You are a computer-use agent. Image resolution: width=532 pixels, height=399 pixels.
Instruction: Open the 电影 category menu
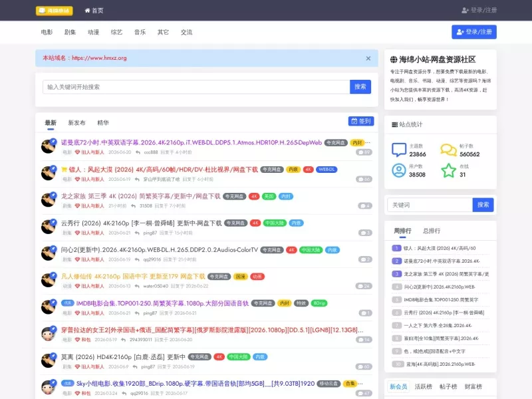click(x=47, y=32)
